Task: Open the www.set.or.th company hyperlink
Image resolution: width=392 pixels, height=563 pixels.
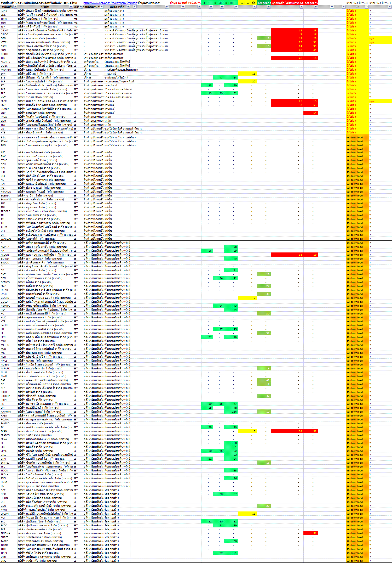Action: point(110,3)
